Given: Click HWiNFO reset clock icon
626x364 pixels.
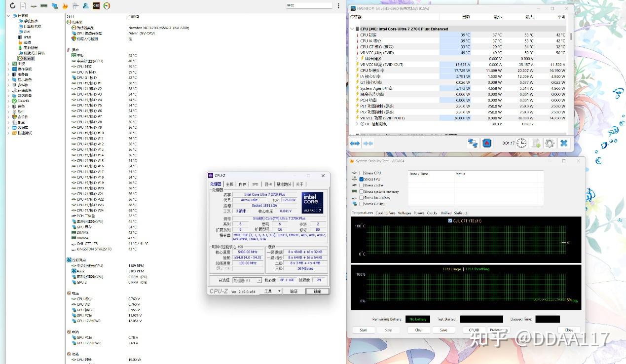Looking at the screenshot, I should tap(521, 143).
